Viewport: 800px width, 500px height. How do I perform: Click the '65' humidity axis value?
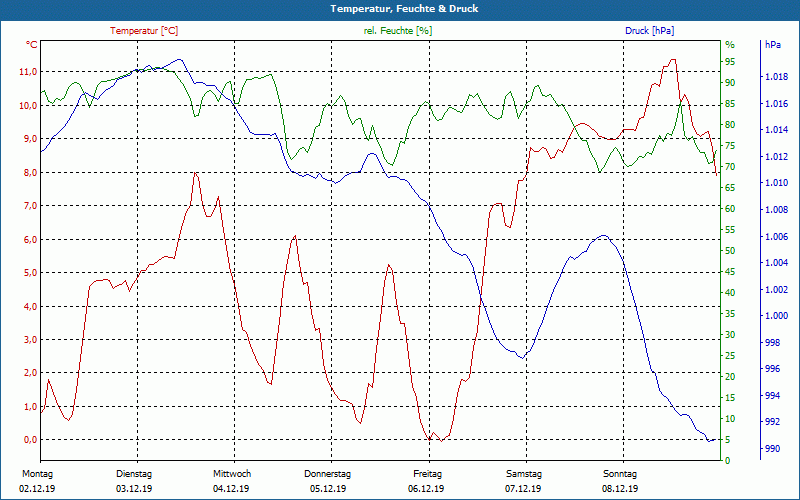730,188
